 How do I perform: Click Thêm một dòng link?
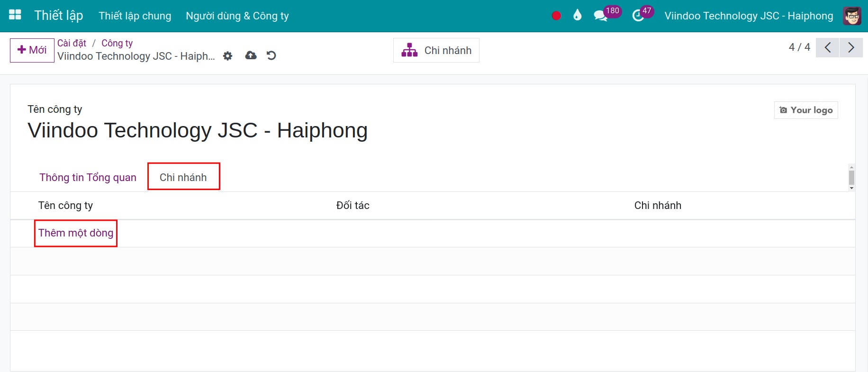tap(76, 233)
